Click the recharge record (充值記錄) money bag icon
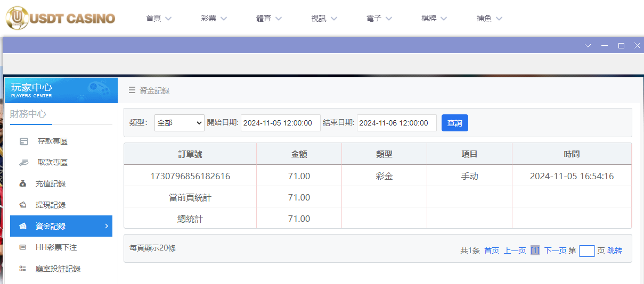The width and height of the screenshot is (644, 284). [23, 184]
